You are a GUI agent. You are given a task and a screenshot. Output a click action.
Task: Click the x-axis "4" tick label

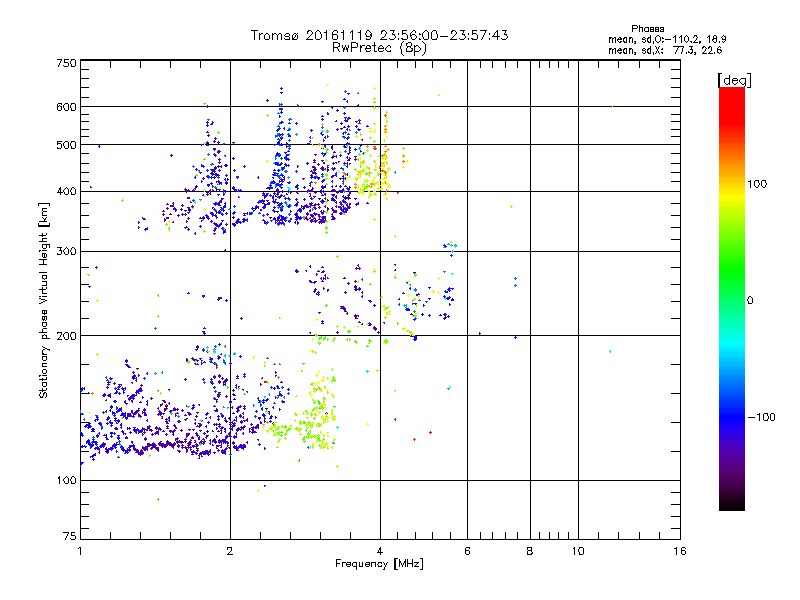pos(380,551)
